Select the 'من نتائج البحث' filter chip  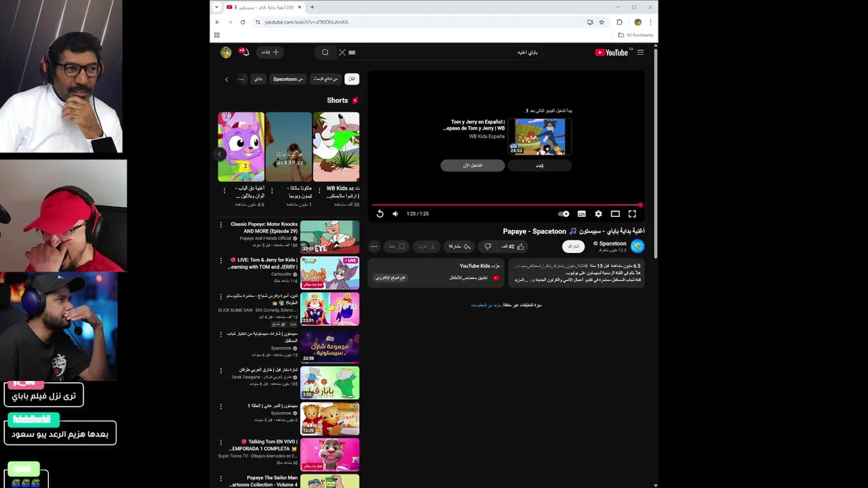click(325, 79)
